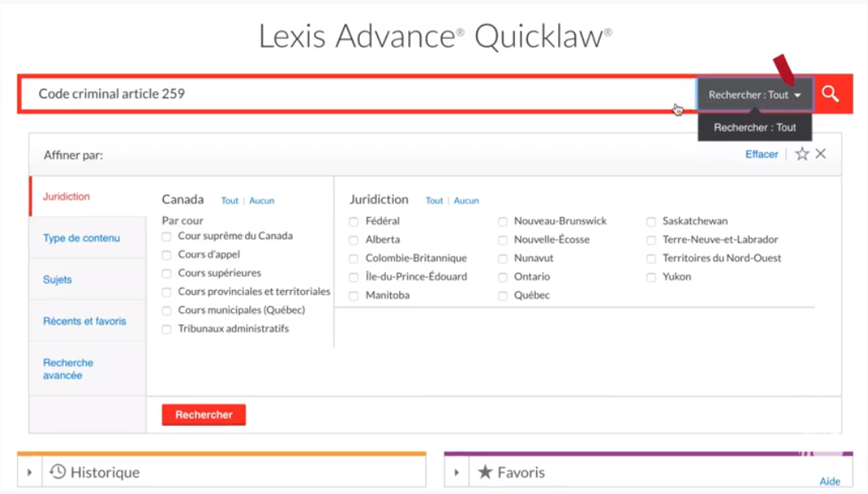Click the Effacer link

point(761,154)
